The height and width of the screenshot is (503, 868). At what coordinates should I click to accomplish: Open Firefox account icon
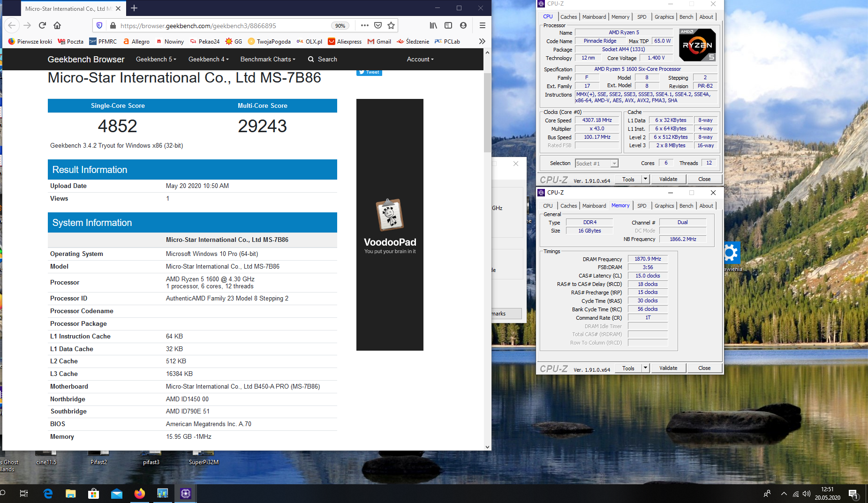pyautogui.click(x=463, y=25)
